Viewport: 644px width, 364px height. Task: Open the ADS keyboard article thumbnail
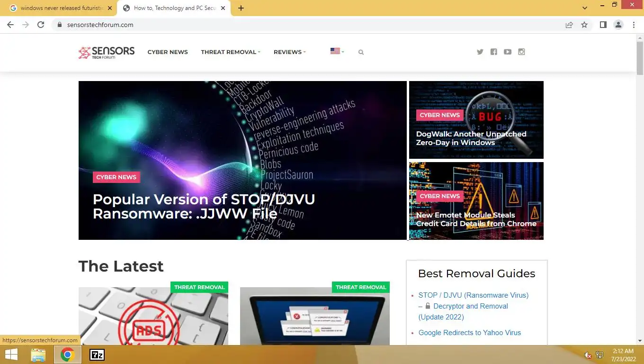[x=153, y=316]
